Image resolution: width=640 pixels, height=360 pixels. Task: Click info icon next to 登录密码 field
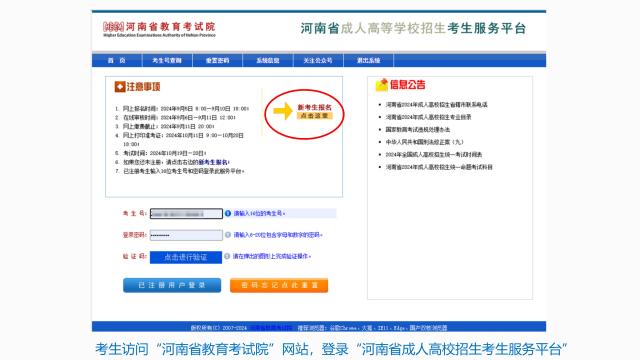(228, 235)
